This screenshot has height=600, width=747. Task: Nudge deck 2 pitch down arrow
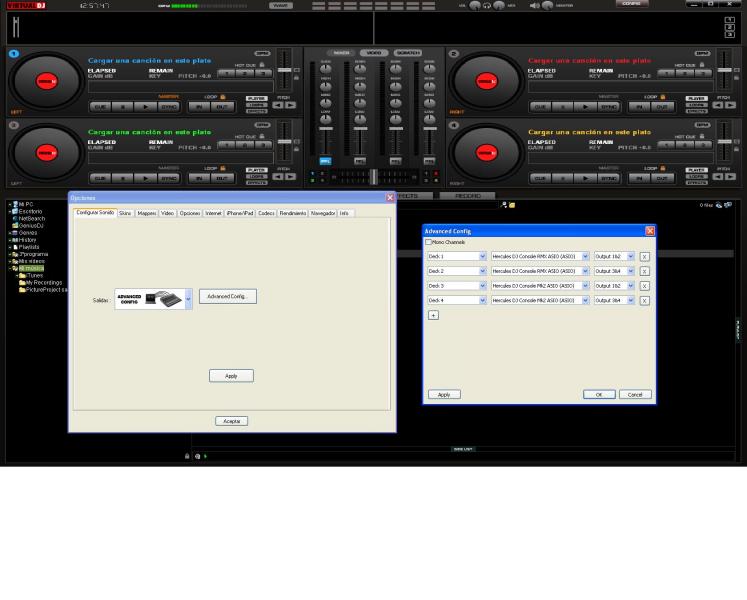tap(718, 105)
